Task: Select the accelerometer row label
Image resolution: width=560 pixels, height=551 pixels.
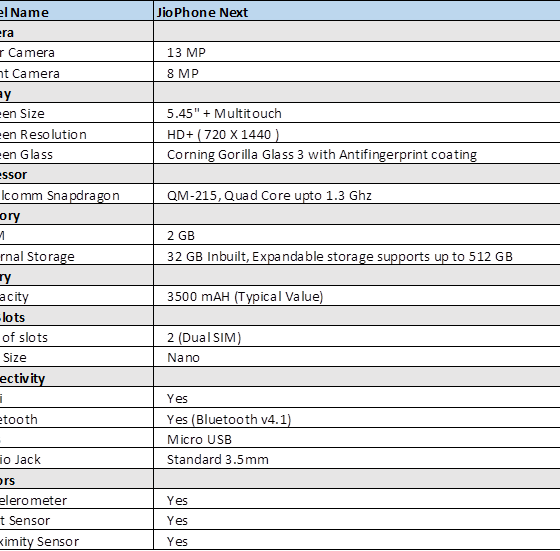Action: click(33, 501)
